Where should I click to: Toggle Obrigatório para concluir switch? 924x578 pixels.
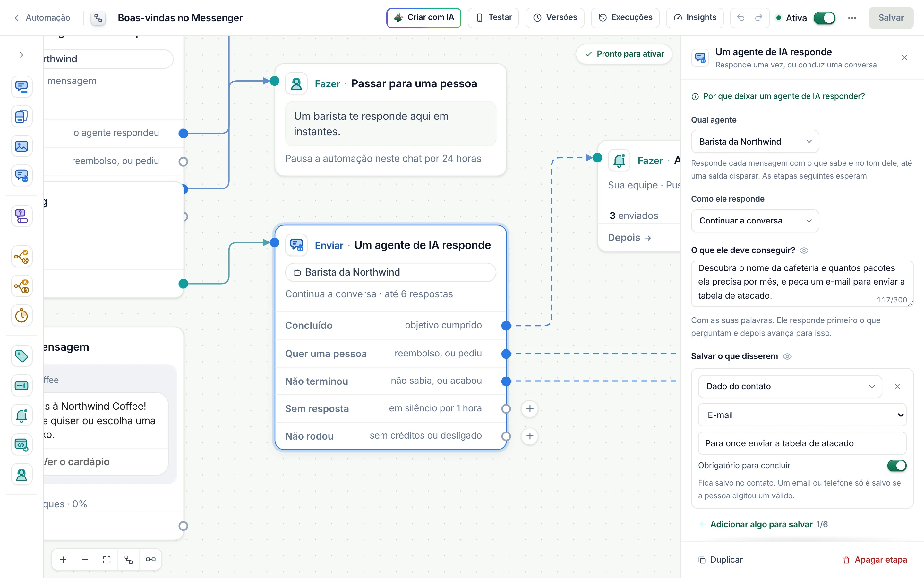896,466
